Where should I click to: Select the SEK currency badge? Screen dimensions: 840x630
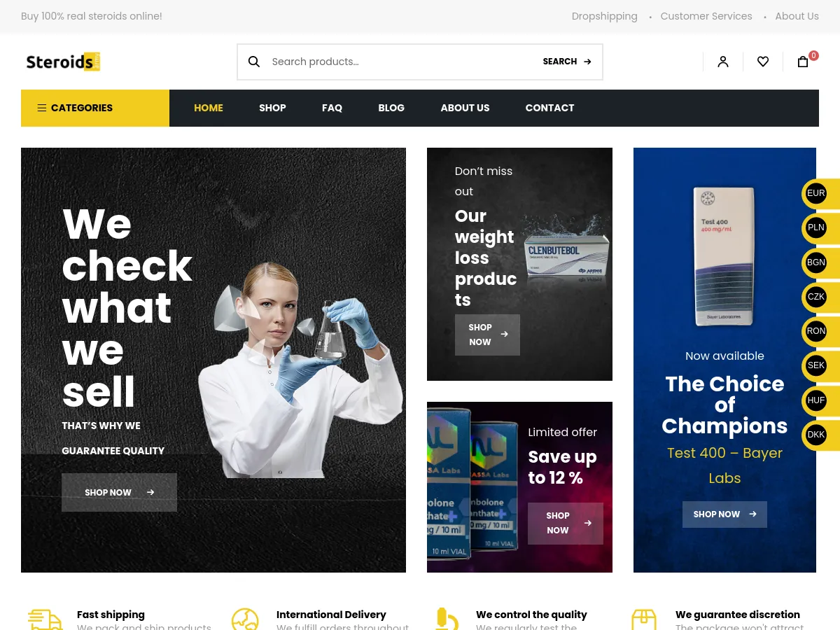(816, 365)
